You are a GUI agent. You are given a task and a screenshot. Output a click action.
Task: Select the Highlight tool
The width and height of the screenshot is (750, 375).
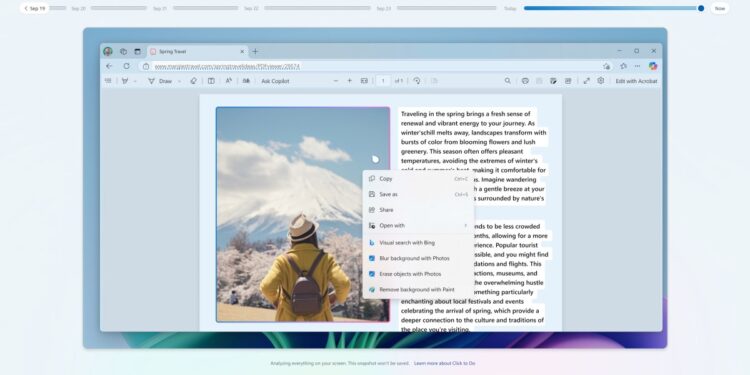click(125, 81)
